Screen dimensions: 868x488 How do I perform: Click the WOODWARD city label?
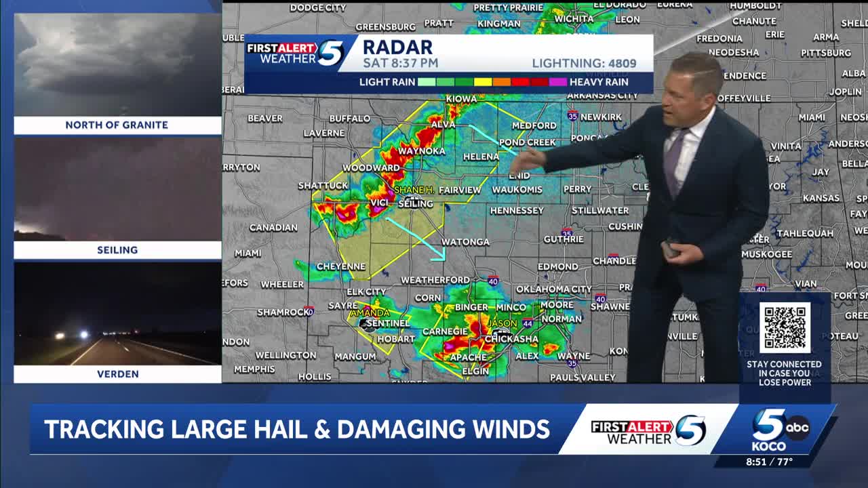371,168
